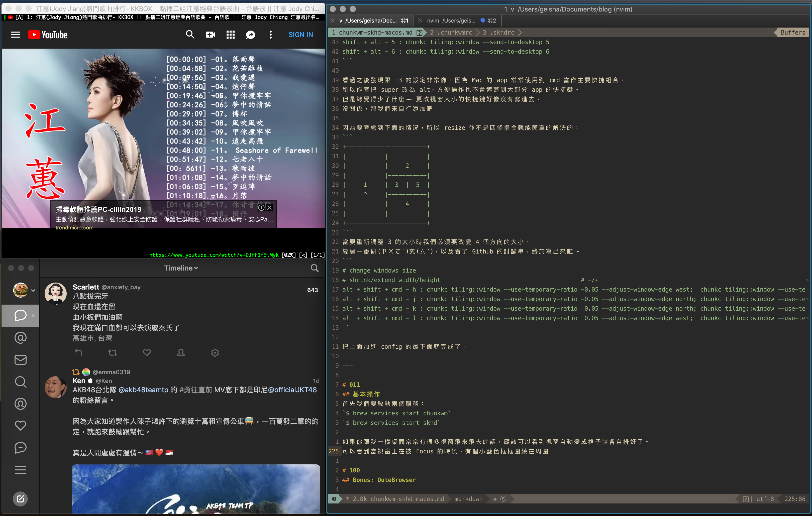Click the search icon in Twitter sidebar

click(x=21, y=382)
